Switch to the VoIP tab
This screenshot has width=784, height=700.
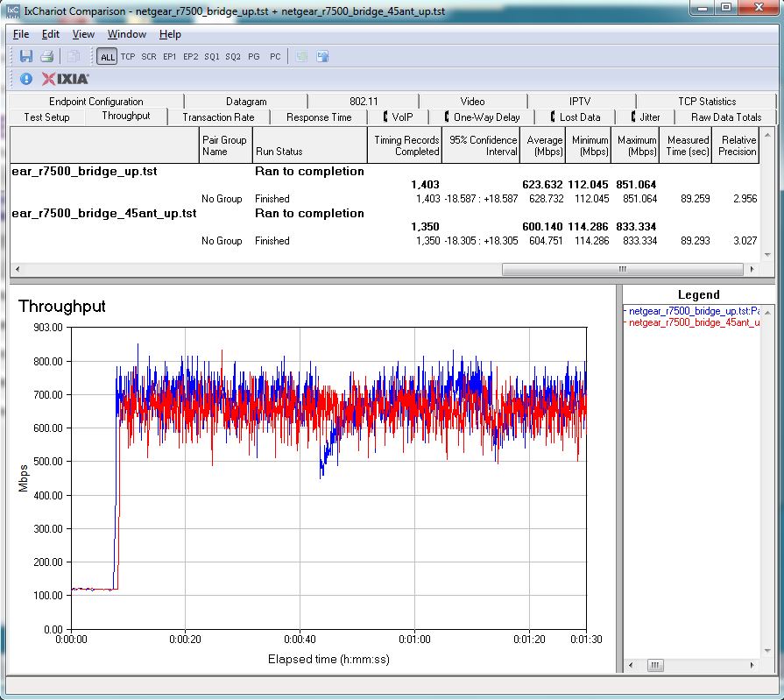point(399,117)
